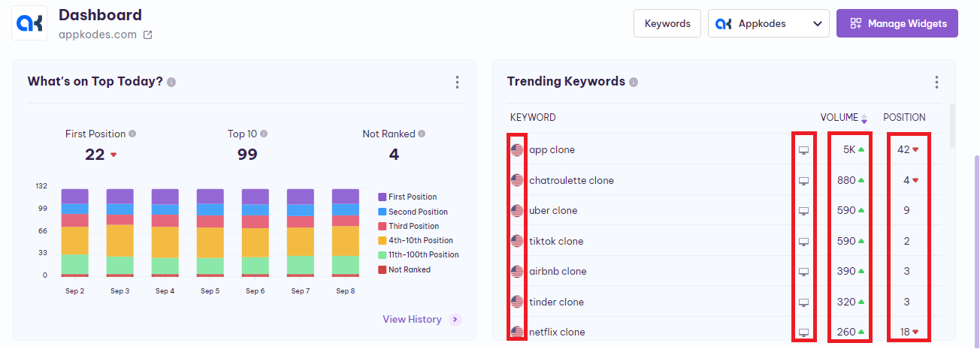Select the tinder clone keyword
The width and height of the screenshot is (980, 349).
click(x=556, y=302)
